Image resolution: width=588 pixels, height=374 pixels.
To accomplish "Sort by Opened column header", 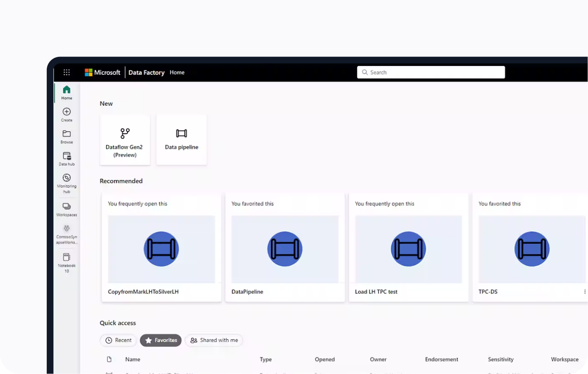I will (325, 359).
